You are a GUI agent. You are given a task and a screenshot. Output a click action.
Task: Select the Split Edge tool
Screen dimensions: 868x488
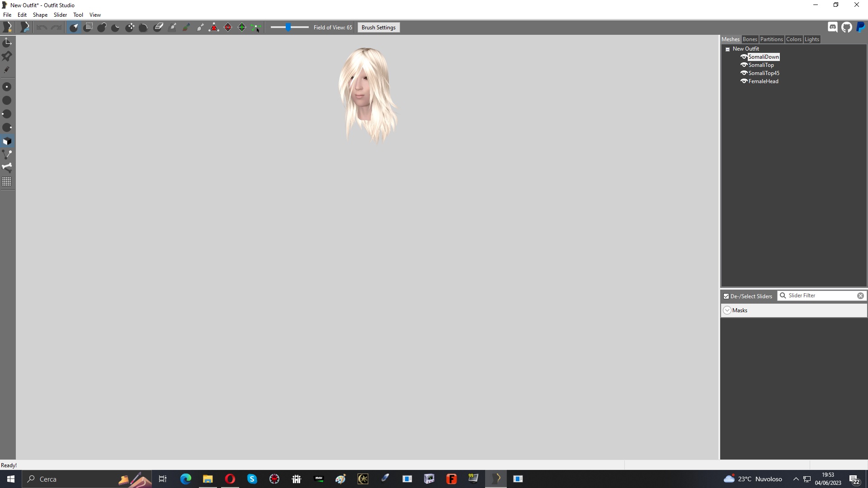(242, 28)
